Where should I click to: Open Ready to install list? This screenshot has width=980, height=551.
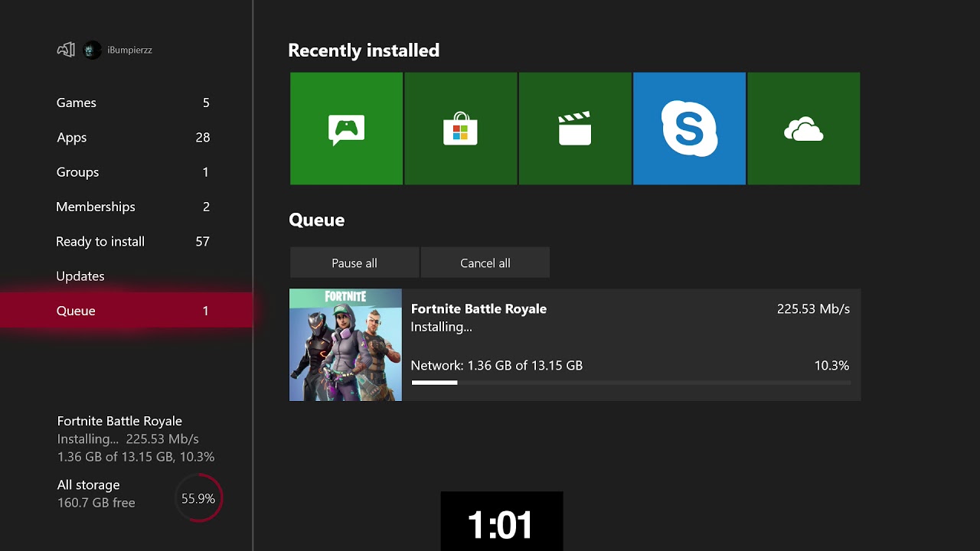pyautogui.click(x=126, y=241)
